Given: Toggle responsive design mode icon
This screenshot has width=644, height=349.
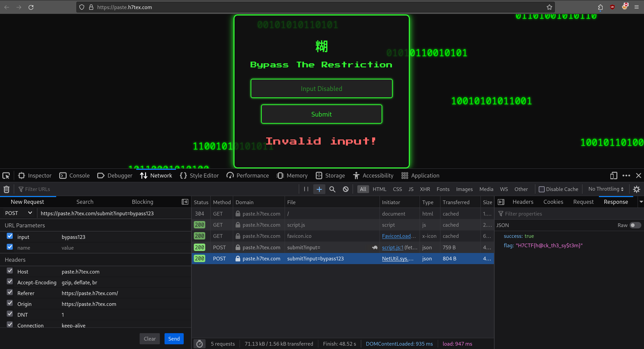Looking at the screenshot, I should 613,176.
